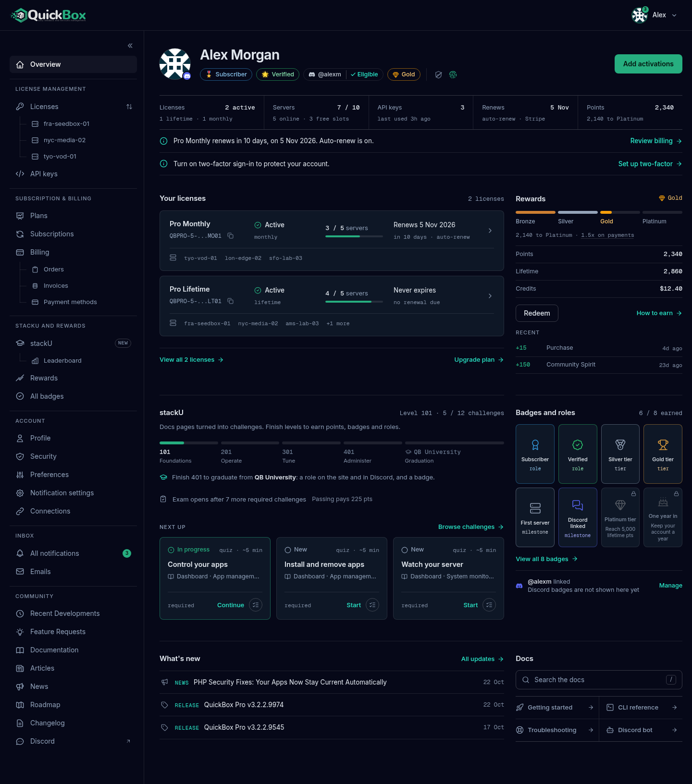Open All notifications in the sidebar
This screenshot has height=784, width=692.
73,553
